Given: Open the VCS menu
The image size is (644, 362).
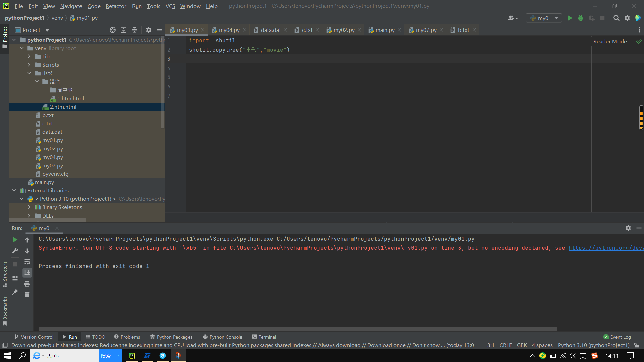Looking at the screenshot, I should 170,6.
